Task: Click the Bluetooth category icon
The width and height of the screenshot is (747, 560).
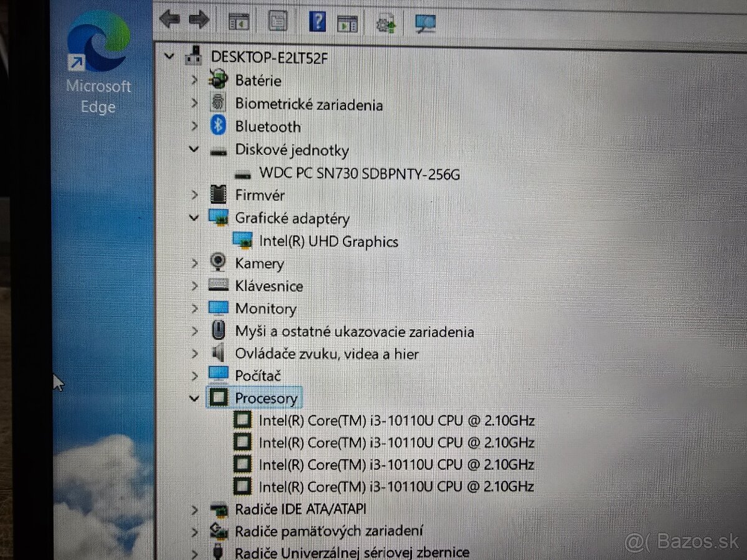Action: [x=217, y=125]
